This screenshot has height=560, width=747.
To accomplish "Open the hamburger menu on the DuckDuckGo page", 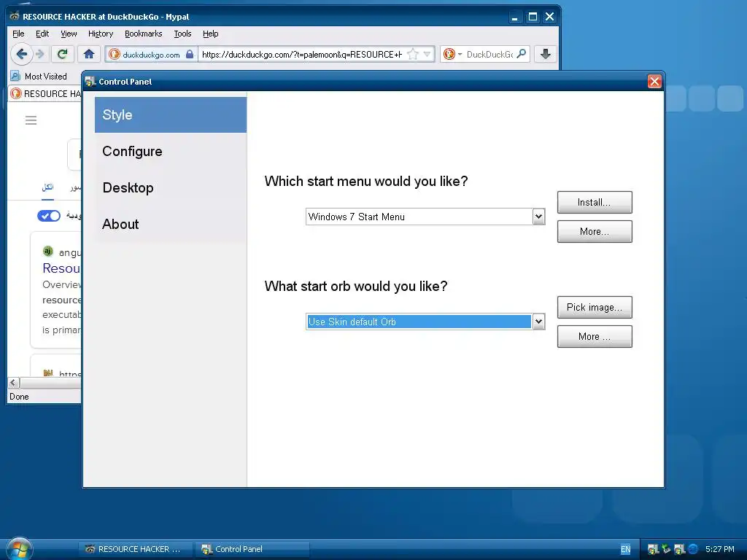I will coord(31,120).
